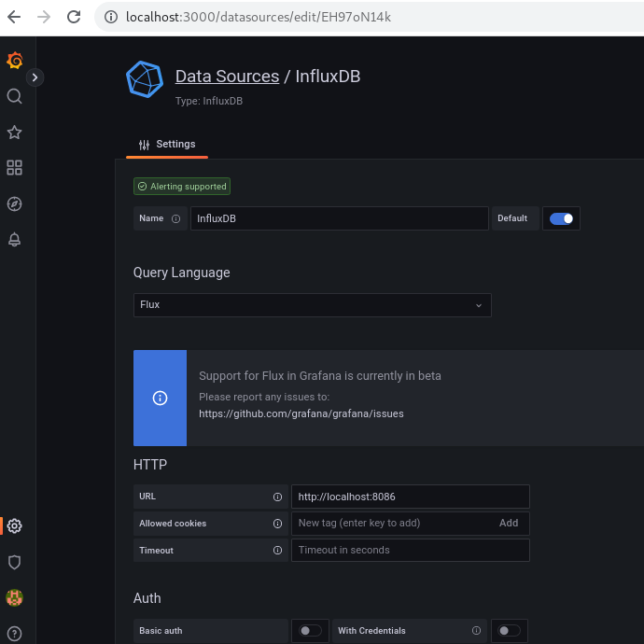Click the HTTP URL input field
This screenshot has height=644, width=644.
pyautogui.click(x=410, y=497)
